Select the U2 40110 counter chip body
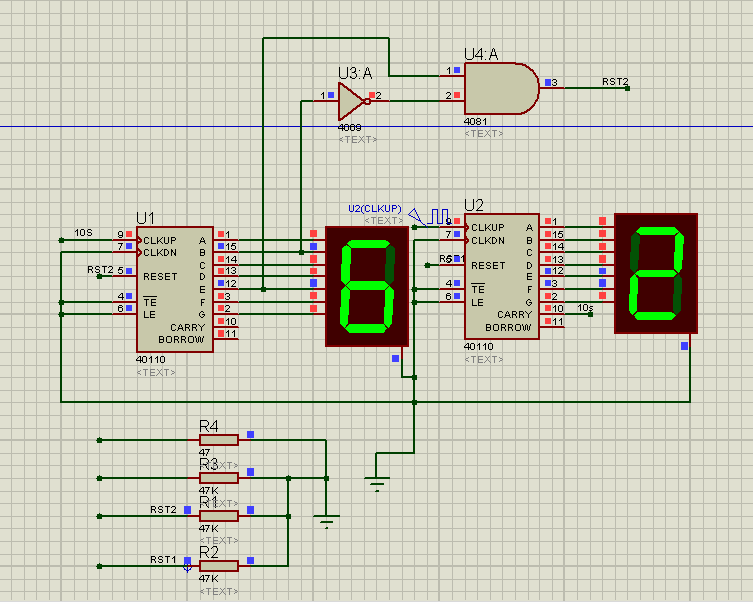753x604 pixels. [x=502, y=277]
